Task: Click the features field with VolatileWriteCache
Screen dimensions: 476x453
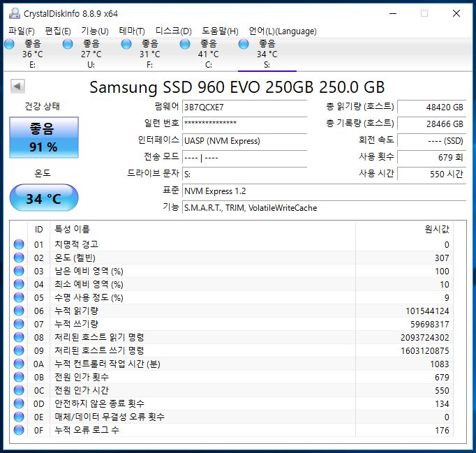Action: click(x=325, y=208)
